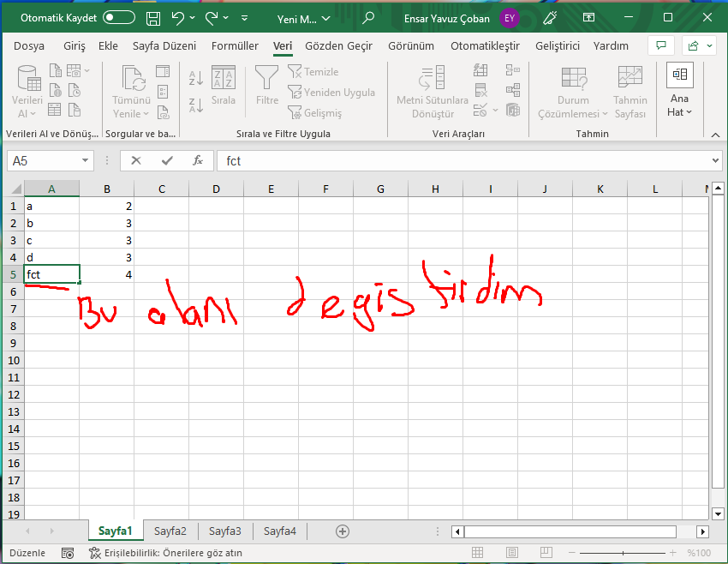The width and height of the screenshot is (728, 564).
Task: Expand the formula bar chevron
Action: [x=715, y=161]
